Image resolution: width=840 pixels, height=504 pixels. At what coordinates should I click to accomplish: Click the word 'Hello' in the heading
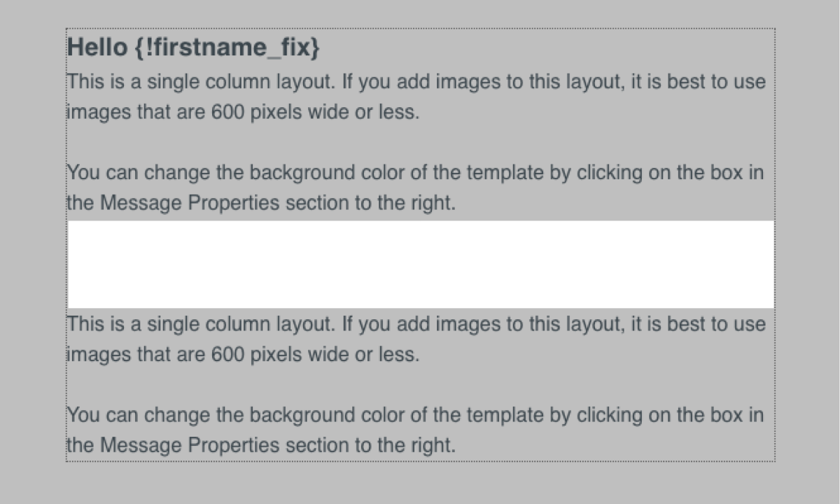click(x=96, y=48)
